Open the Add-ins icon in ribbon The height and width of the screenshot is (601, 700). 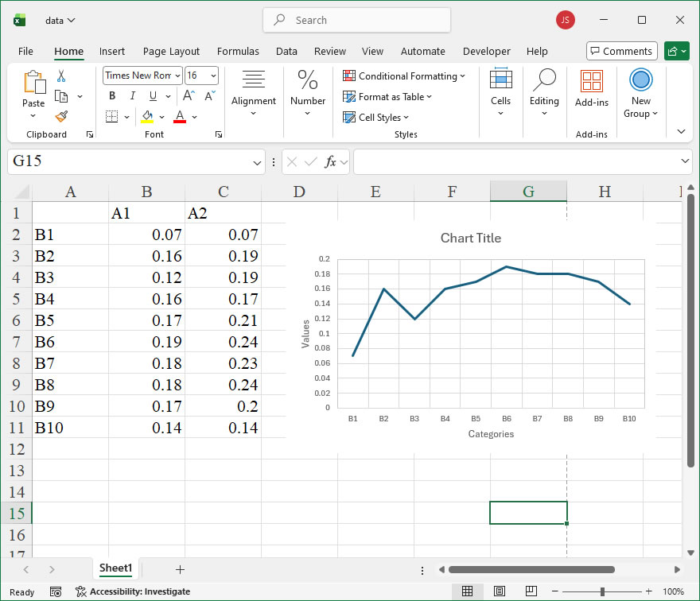coord(591,87)
